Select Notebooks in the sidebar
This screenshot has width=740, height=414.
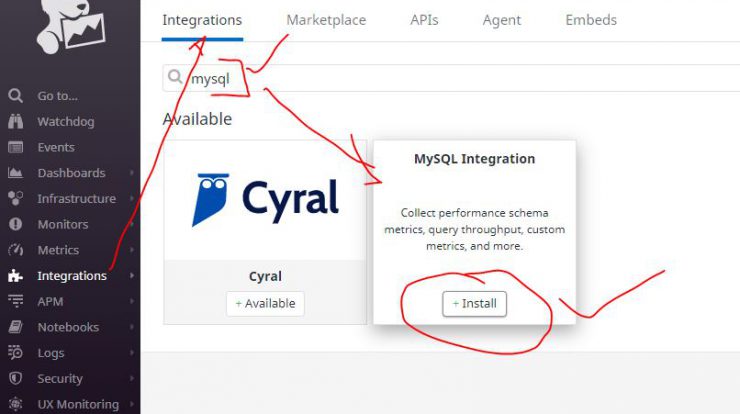tap(68, 327)
